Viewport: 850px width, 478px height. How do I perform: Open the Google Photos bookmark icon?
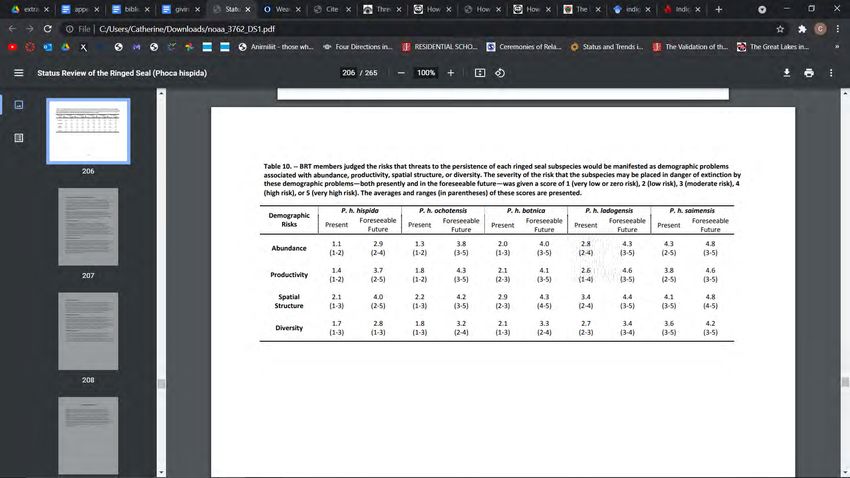[189, 47]
